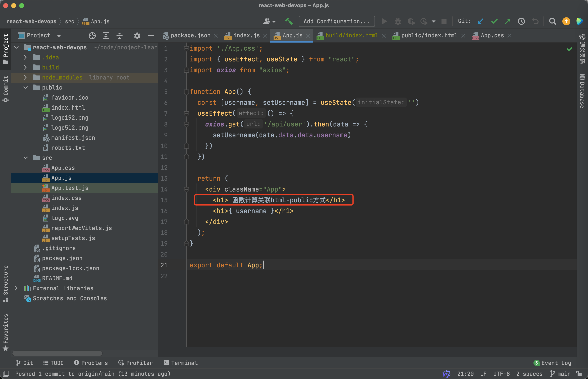Click Git Commit checkmark icon
588x379 pixels.
[494, 21]
